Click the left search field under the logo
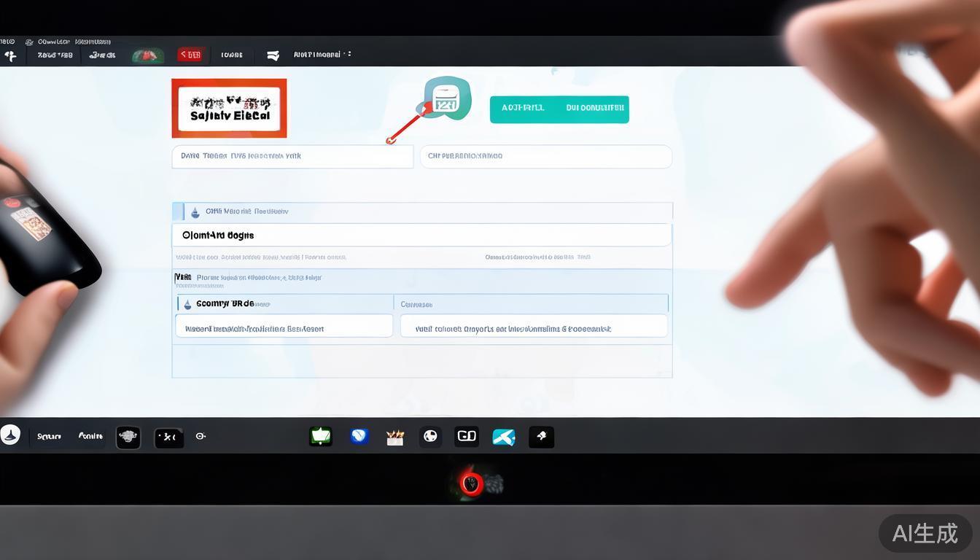 pos(292,156)
